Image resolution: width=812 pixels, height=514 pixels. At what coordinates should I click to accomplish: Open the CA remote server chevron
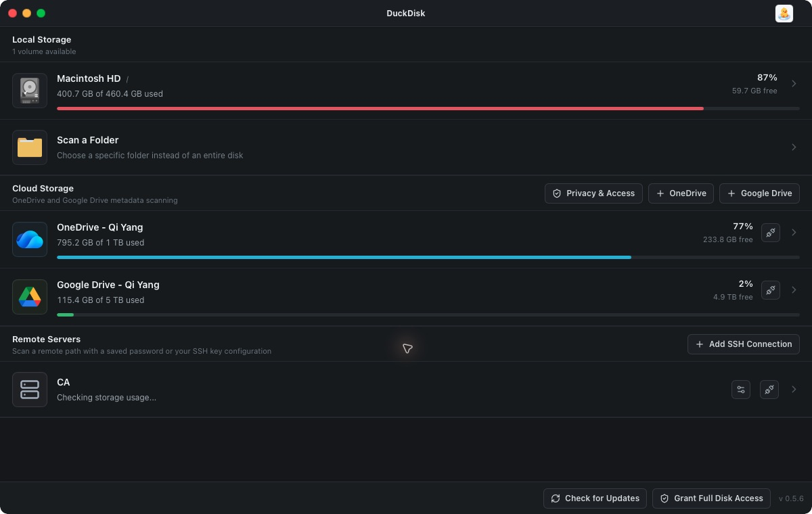794,390
